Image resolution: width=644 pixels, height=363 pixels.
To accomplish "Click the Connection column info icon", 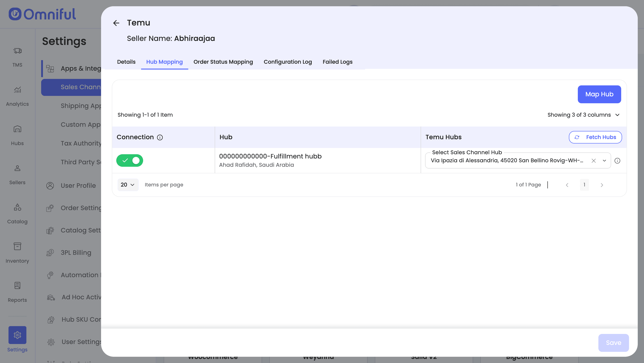I will pos(160,137).
